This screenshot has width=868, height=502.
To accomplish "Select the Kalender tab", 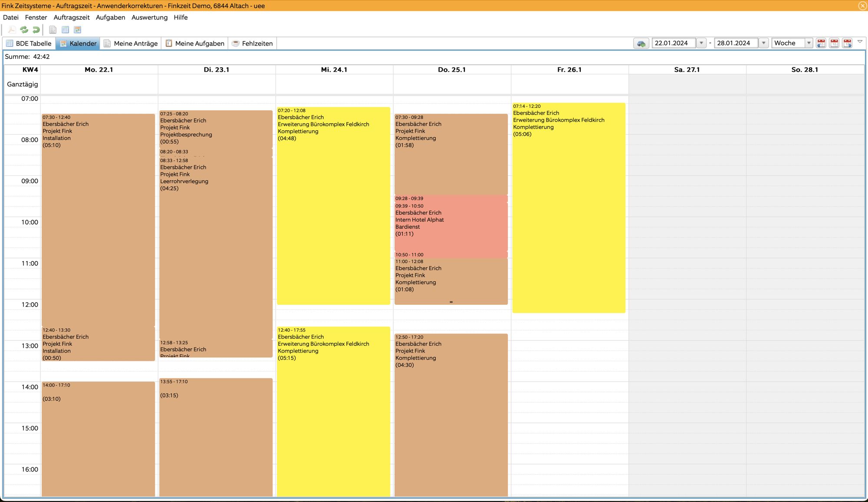I will pyautogui.click(x=78, y=43).
